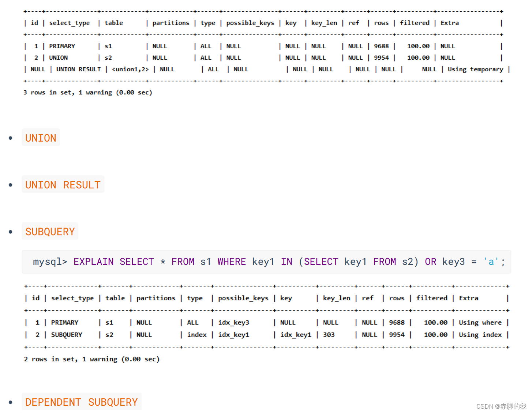532x413 pixels.
Task: Click rows value 9688 in the Using where row
Action: click(x=397, y=323)
